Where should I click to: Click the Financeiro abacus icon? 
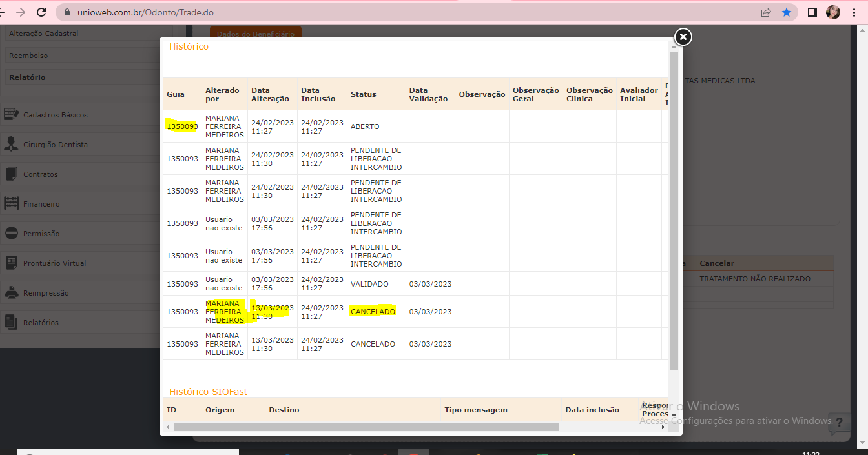(x=11, y=203)
